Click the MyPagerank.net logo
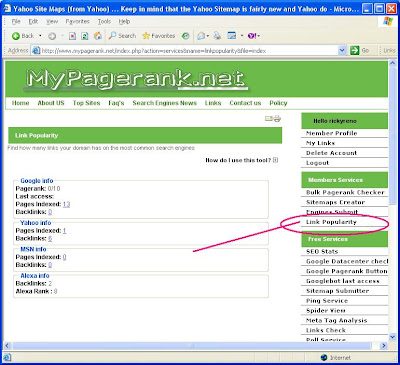Screen dimensions: 400x365 click(136, 79)
